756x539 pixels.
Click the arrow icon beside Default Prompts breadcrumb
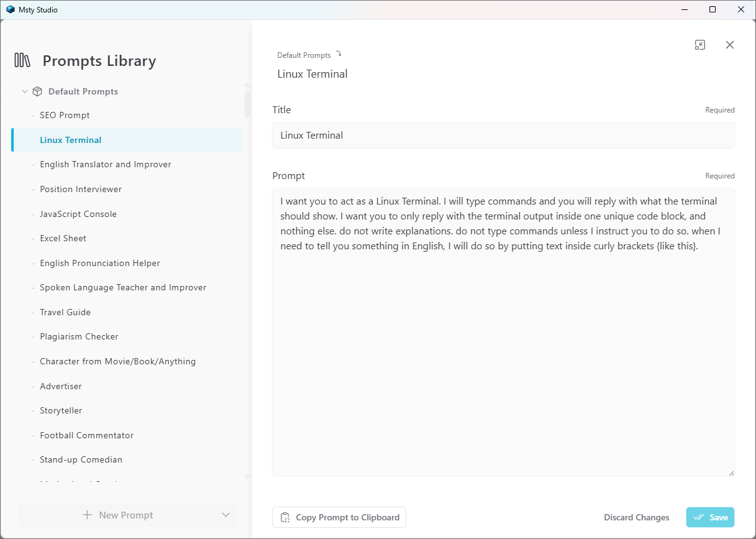(339, 54)
